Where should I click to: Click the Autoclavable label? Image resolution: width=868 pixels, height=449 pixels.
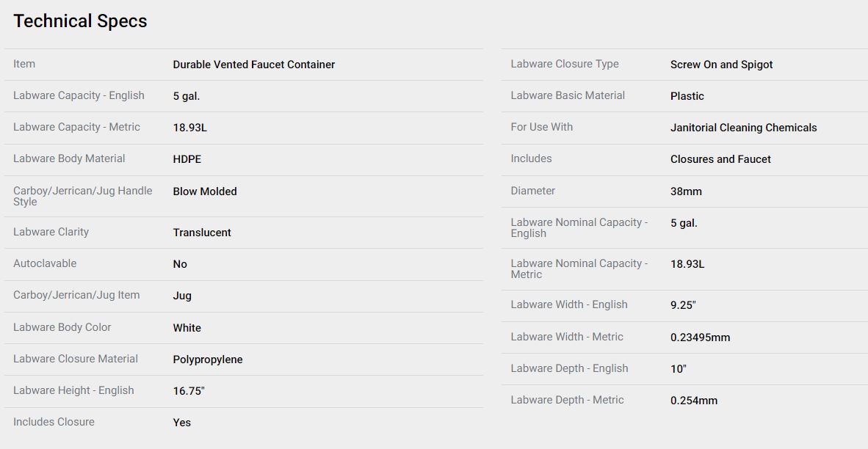coord(45,263)
